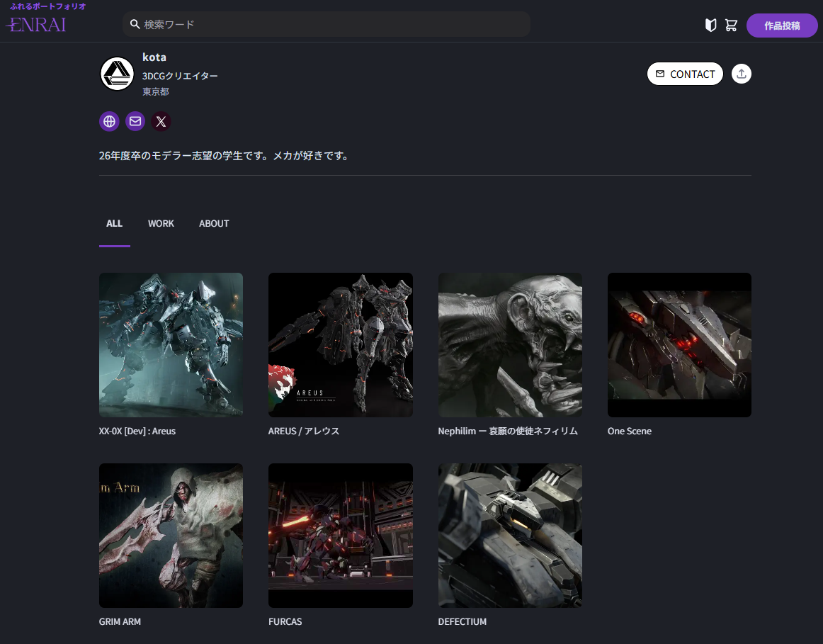This screenshot has width=823, height=644.
Task: Open the Nephilim creature artwork thumbnail
Action: (x=510, y=345)
